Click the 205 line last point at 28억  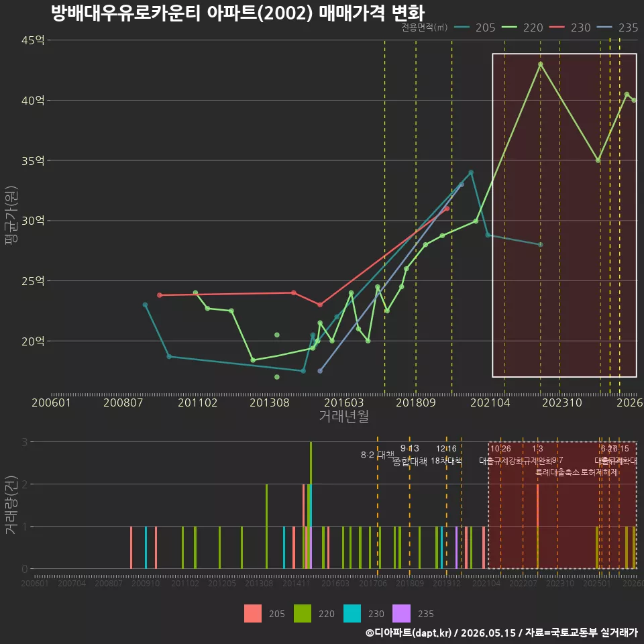[x=541, y=244]
